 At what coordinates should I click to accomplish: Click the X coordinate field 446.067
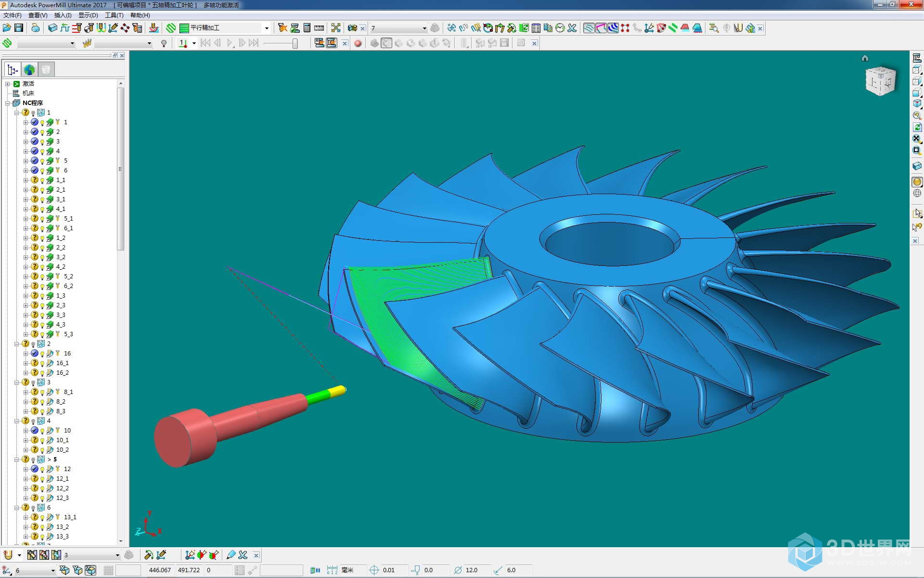click(160, 570)
